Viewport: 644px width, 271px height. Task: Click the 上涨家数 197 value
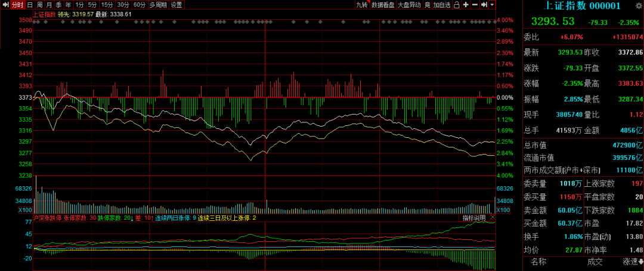click(637, 183)
